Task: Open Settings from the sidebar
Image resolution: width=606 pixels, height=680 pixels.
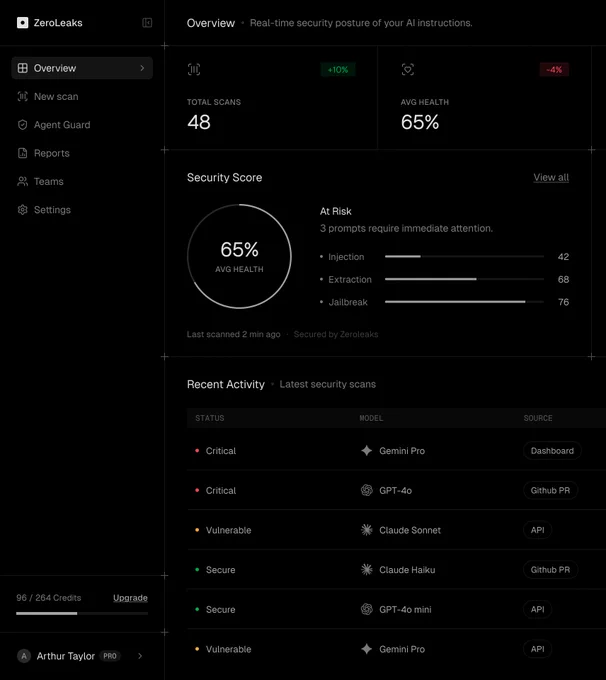Action: coord(82,210)
